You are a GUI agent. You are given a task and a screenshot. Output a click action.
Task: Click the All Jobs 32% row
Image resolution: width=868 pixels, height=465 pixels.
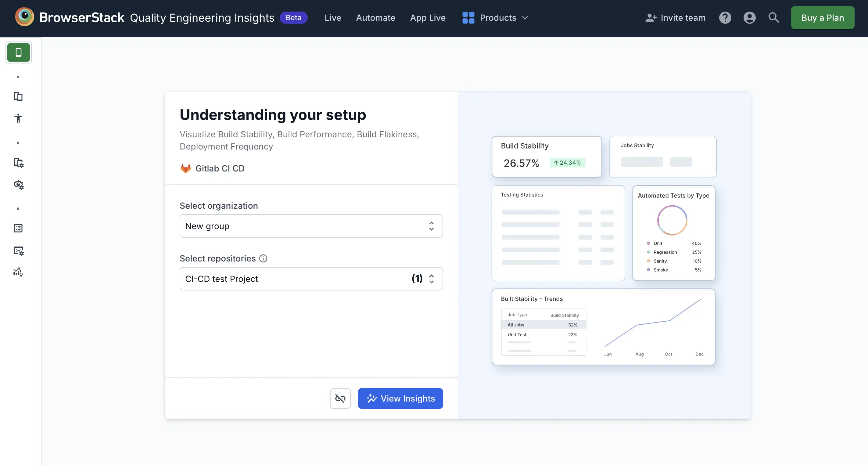tap(543, 325)
